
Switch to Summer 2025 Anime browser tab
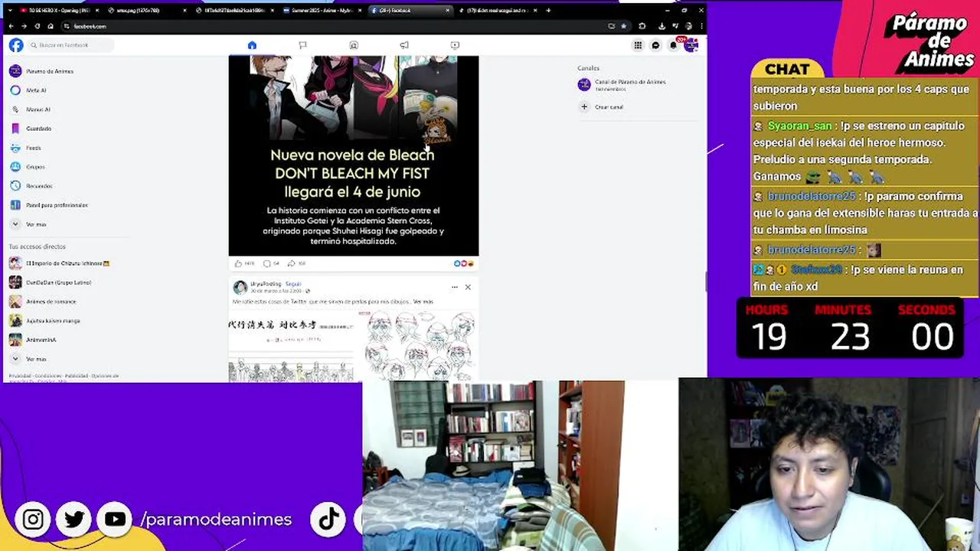click(322, 11)
